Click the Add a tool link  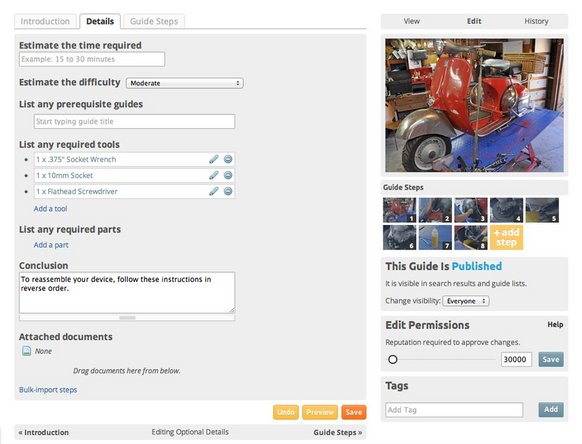click(x=50, y=209)
